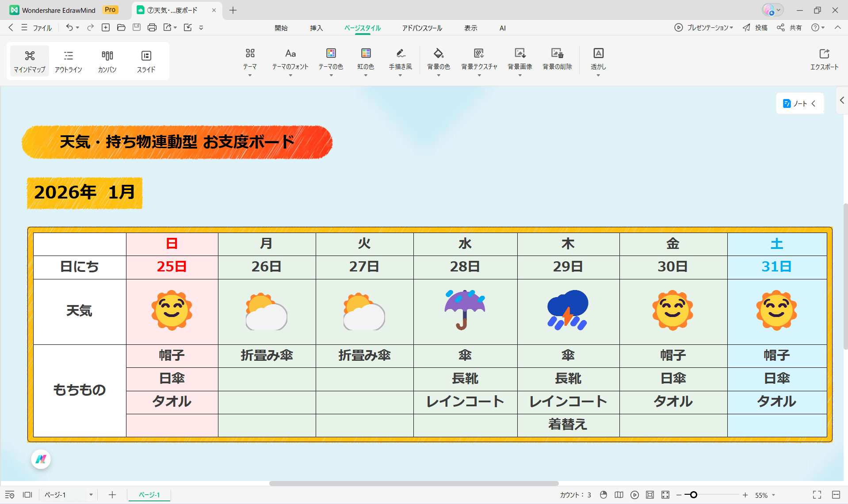Apply hand-drawn style (手描き風)
Image resolution: width=848 pixels, height=504 pixels.
[400, 61]
